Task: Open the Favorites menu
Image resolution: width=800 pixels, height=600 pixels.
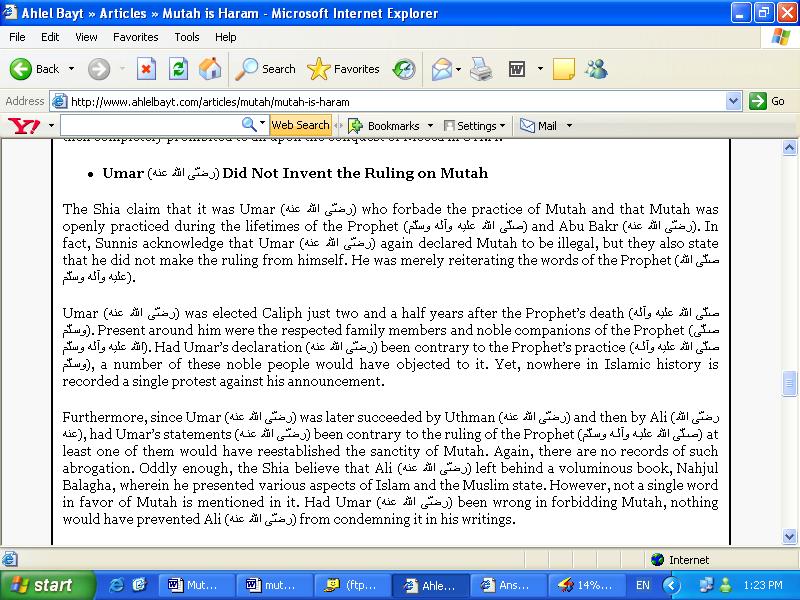Action: click(136, 37)
